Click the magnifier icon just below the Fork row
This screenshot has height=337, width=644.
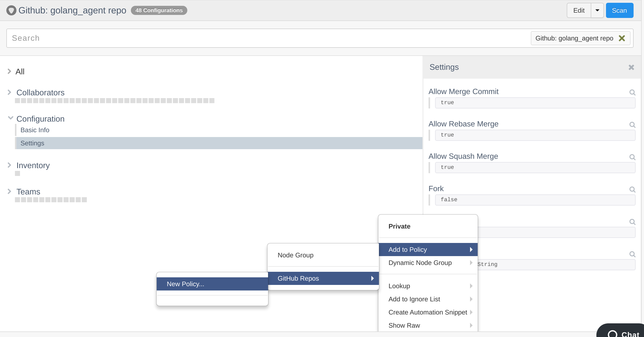pyautogui.click(x=632, y=222)
